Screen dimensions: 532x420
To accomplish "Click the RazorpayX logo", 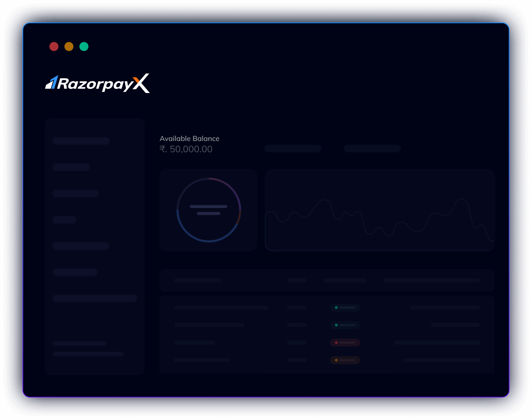I will click(x=97, y=83).
